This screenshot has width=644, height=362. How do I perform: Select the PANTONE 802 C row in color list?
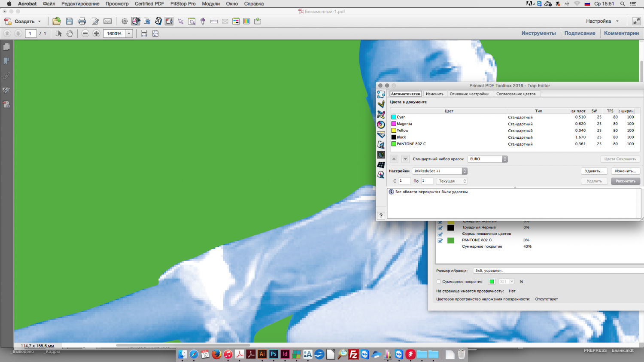(515, 144)
